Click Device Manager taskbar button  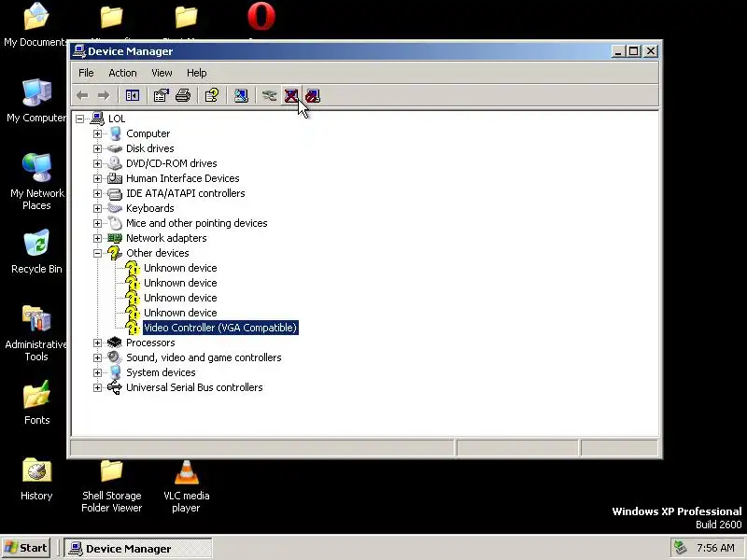click(x=137, y=549)
